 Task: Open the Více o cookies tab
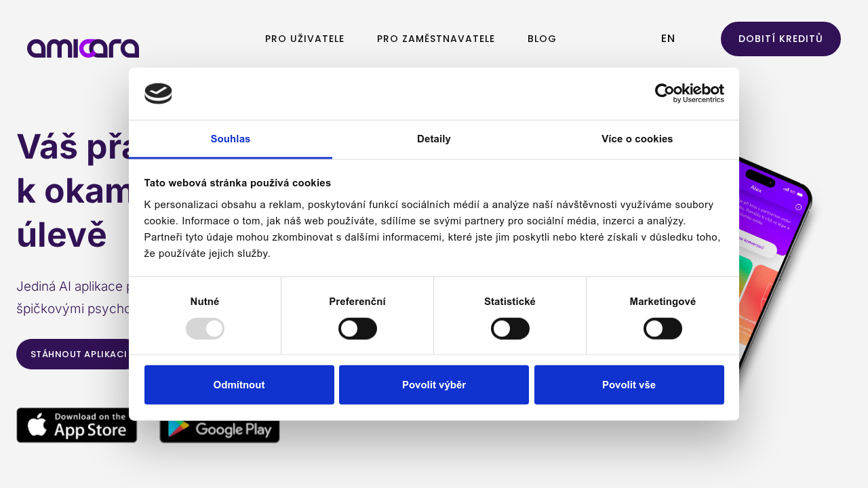(637, 139)
